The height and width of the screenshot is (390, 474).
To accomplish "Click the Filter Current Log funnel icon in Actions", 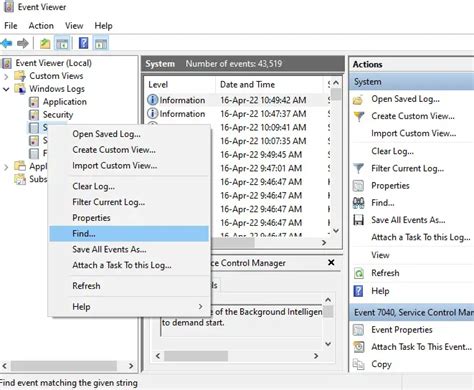I will (359, 168).
